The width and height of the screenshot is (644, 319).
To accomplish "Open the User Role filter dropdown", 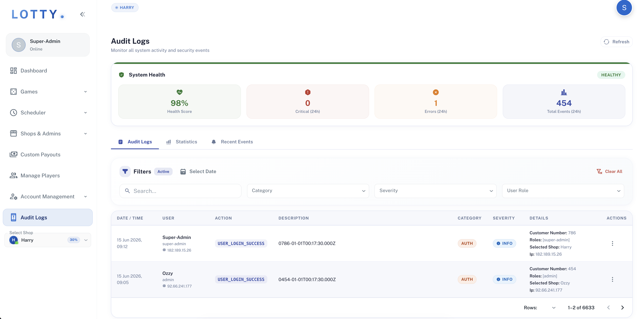I will (563, 191).
